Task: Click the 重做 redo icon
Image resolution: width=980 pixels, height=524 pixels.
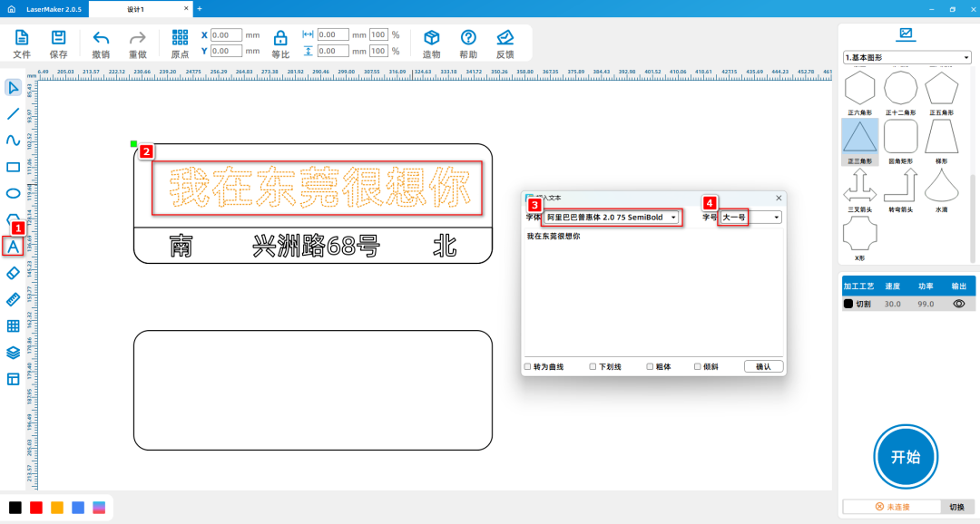Action: click(x=137, y=40)
